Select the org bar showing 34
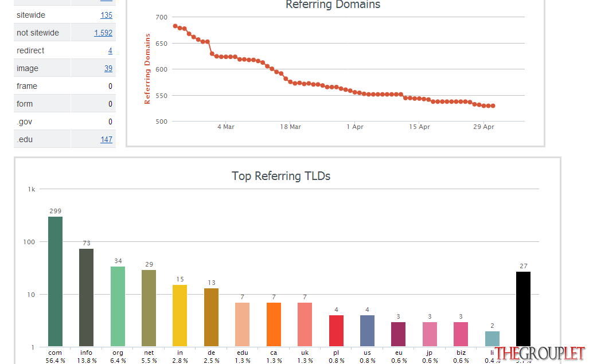This screenshot has height=364, width=589. pos(118,307)
